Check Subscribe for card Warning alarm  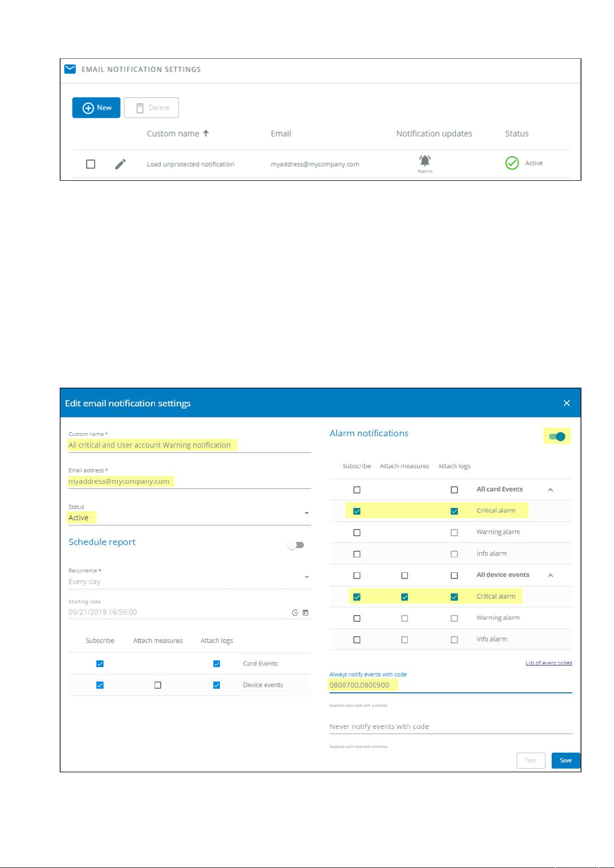357,533
